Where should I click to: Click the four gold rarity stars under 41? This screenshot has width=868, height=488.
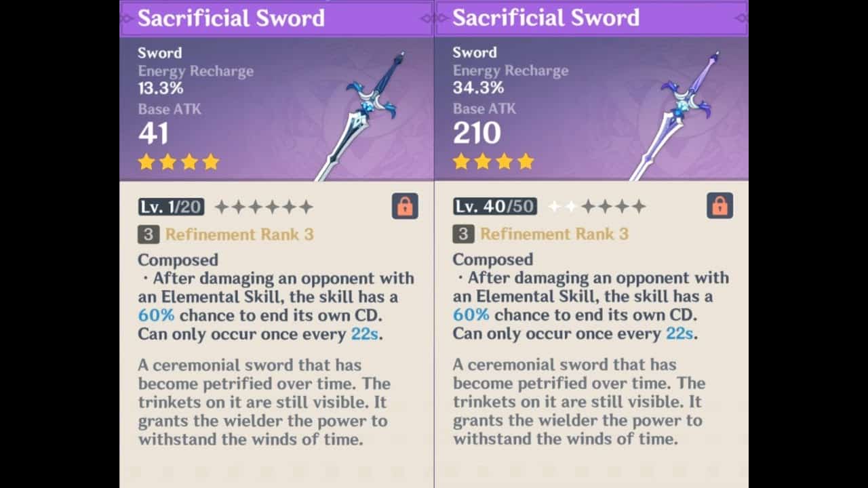pyautogui.click(x=178, y=161)
